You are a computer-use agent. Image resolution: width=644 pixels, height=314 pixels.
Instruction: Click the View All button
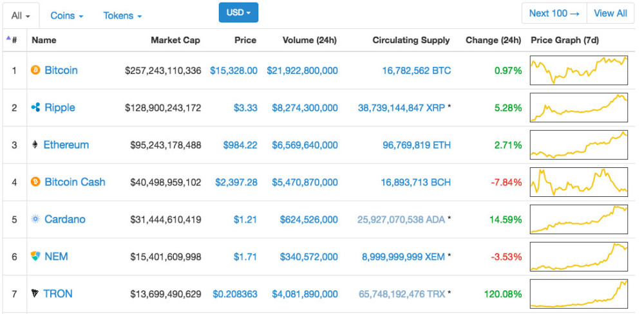(610, 13)
